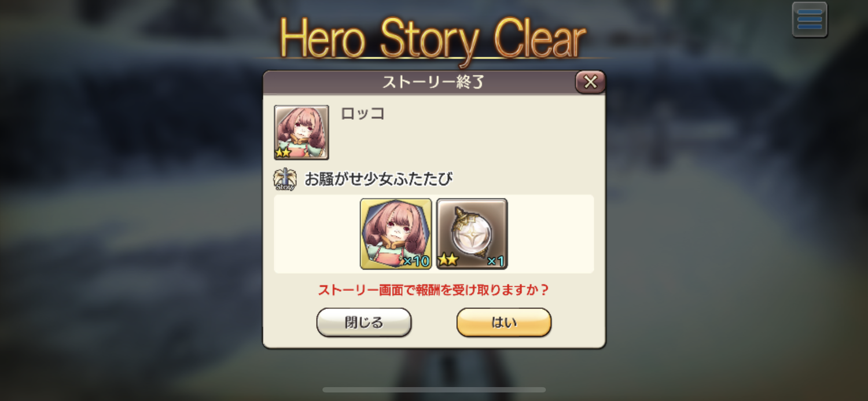This screenshot has width=868, height=401.
Task: Tap the home indicator bar at the bottom
Action: (x=434, y=389)
